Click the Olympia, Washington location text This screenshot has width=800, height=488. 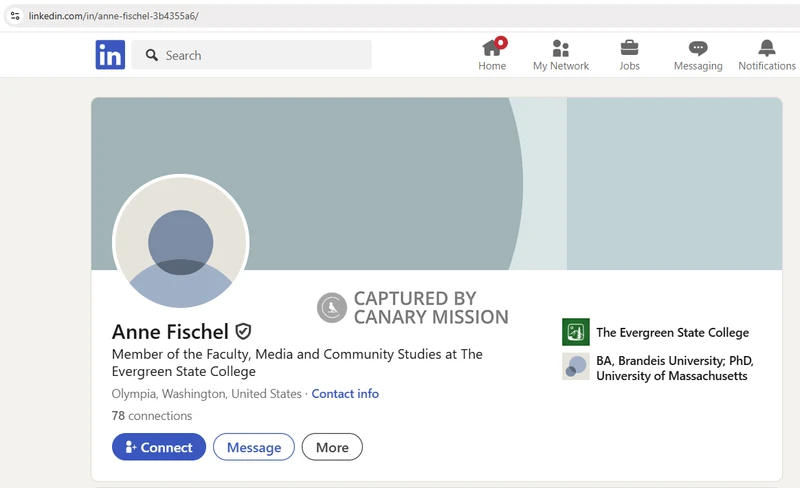(x=207, y=394)
